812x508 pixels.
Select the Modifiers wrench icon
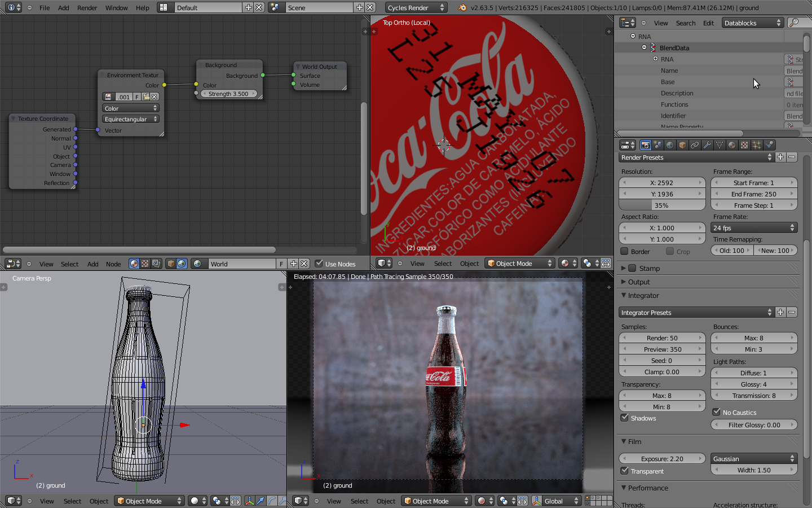707,145
